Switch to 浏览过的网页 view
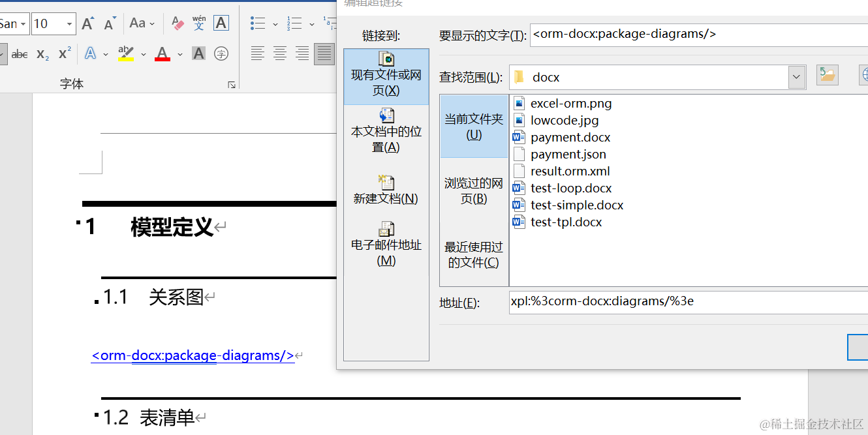This screenshot has height=435, width=868. (x=474, y=190)
